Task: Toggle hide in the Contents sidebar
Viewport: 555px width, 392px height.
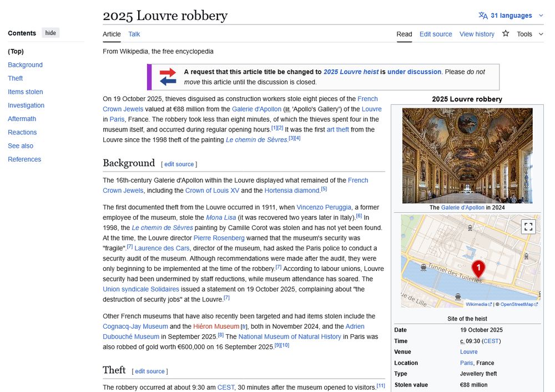Action: (51, 33)
